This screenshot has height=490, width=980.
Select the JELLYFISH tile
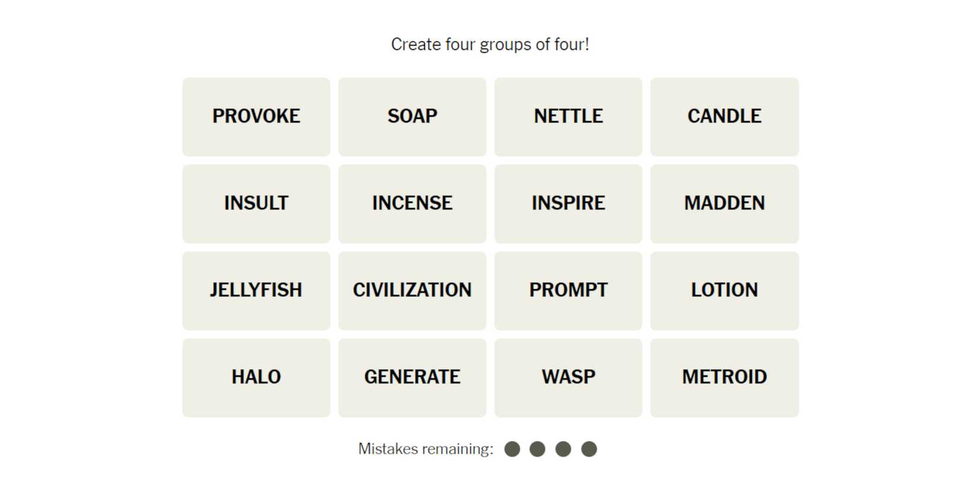(x=256, y=290)
